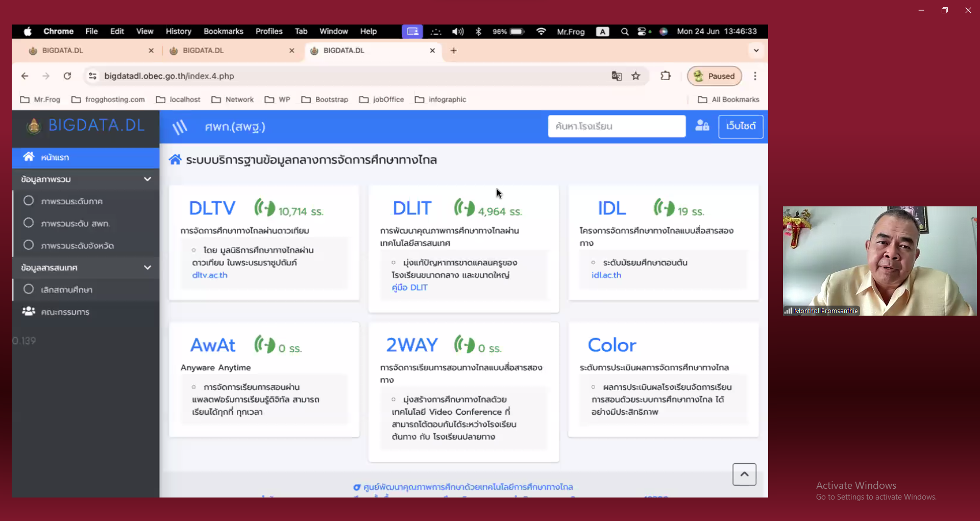Click the เว็บไซต์ button in header
The width and height of the screenshot is (980, 521).
coord(741,126)
